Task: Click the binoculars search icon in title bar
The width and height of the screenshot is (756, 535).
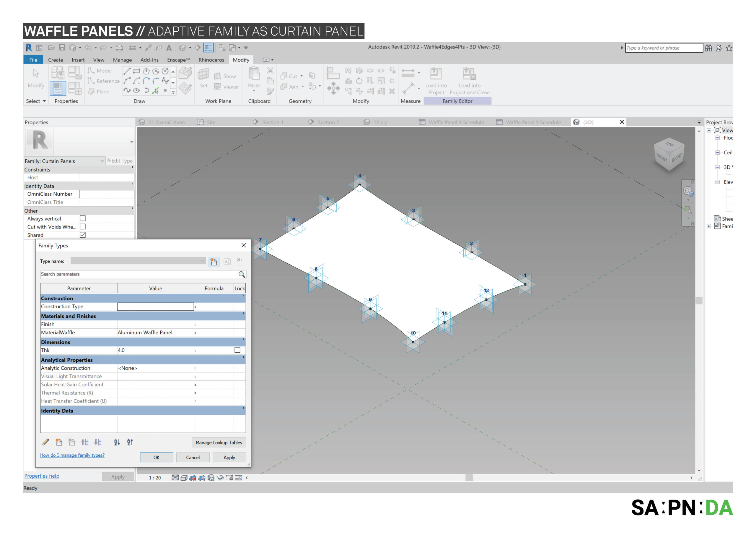Action: pyautogui.click(x=708, y=48)
